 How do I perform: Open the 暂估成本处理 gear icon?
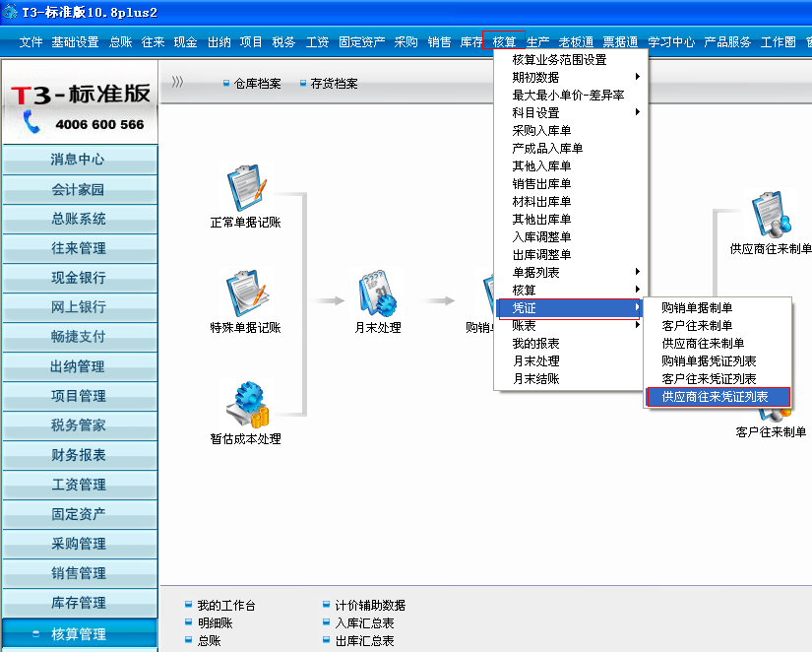pyautogui.click(x=247, y=405)
